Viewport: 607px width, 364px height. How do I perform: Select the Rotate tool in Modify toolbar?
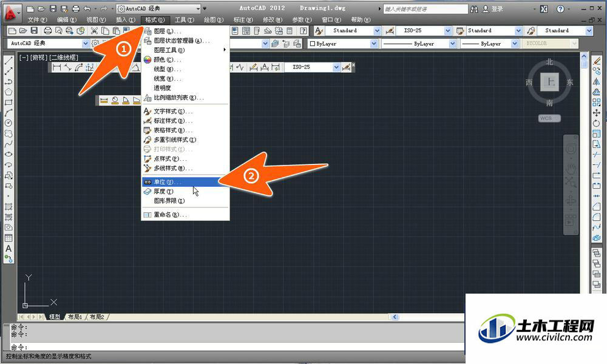pos(597,123)
